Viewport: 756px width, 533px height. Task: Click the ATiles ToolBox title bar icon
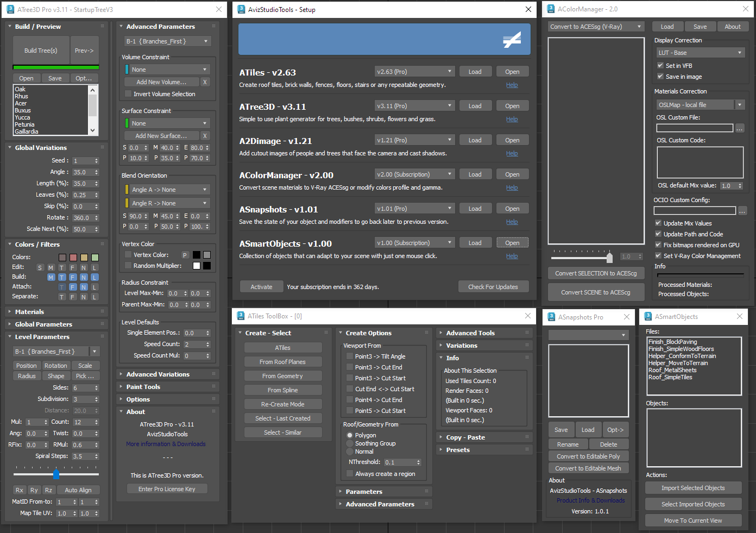click(241, 316)
